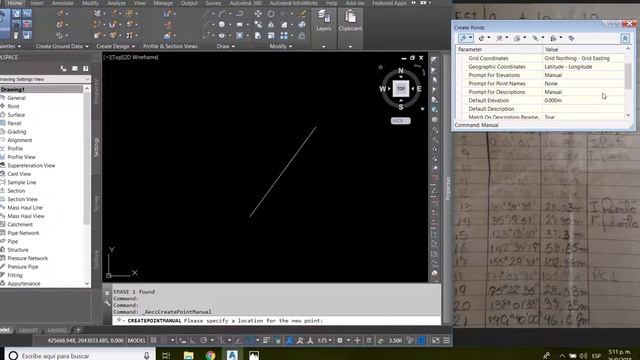Toggle ortho mode in the status bar

193,340
